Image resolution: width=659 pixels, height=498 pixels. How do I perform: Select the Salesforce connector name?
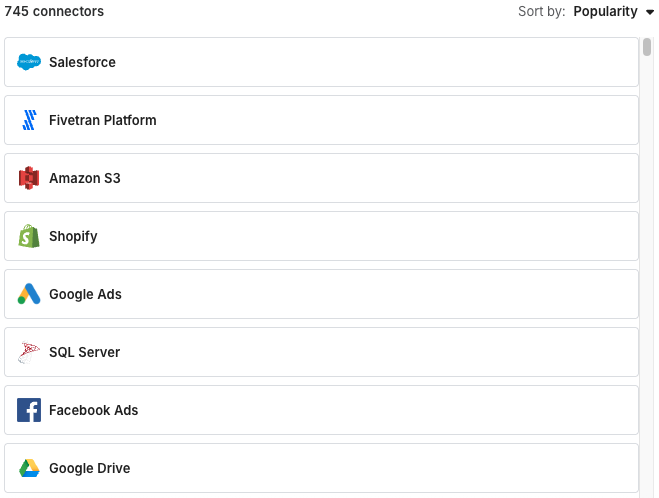point(82,62)
